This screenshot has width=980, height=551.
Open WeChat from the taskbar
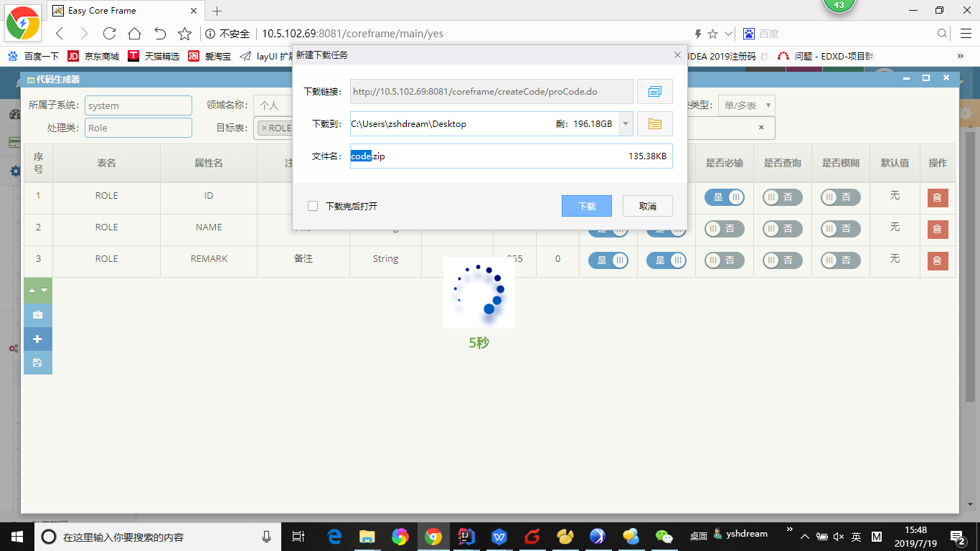pyautogui.click(x=663, y=536)
